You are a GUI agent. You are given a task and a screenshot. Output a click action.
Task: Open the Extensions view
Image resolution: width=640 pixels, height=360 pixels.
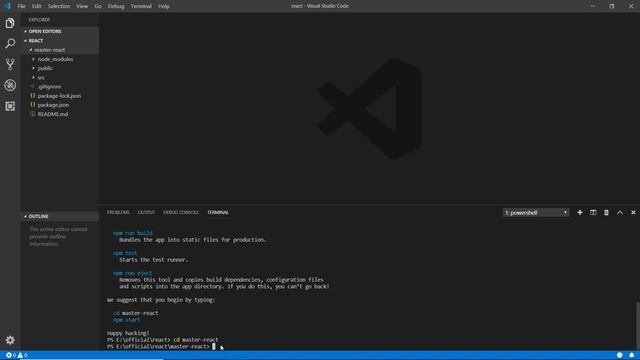(x=10, y=106)
